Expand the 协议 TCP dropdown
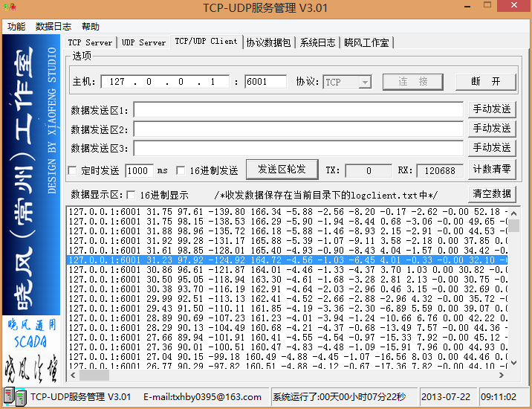The image size is (532, 409). tap(365, 83)
